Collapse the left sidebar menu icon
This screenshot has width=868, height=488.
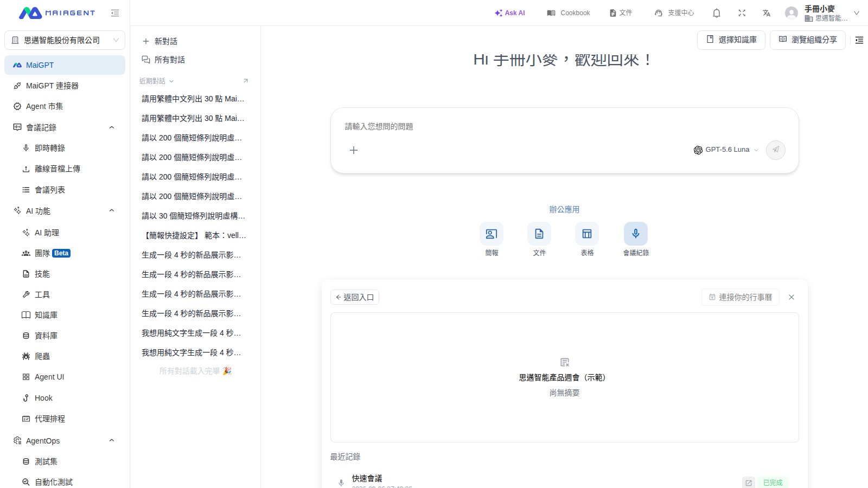pyautogui.click(x=115, y=13)
